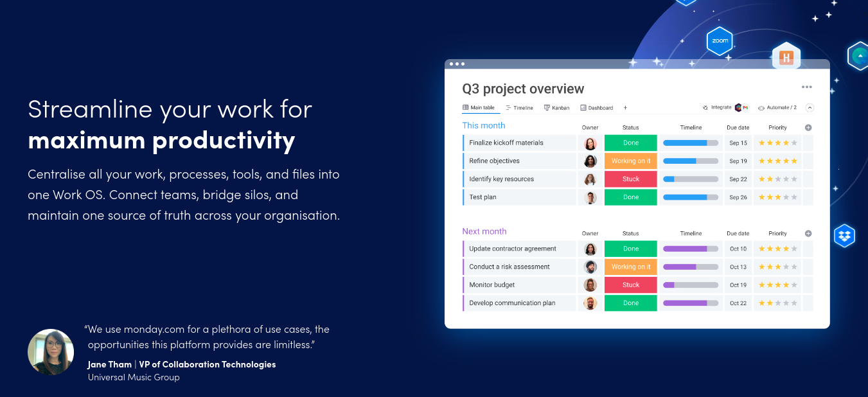Click the dark app icon next to Integrate
868x397 pixels.
(x=738, y=108)
